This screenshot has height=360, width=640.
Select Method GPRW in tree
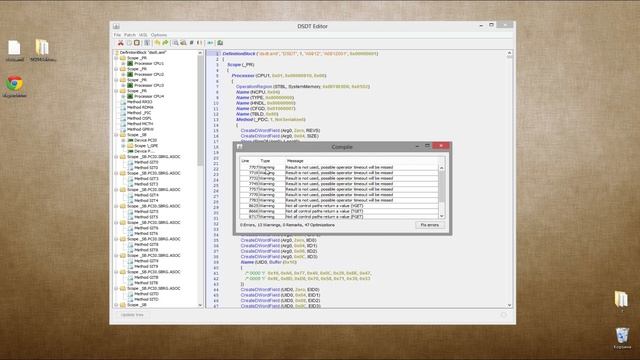(x=140, y=129)
